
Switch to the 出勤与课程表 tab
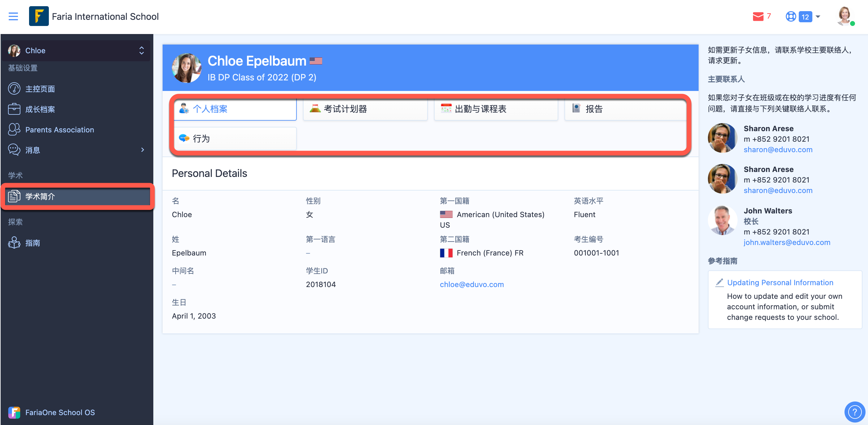[496, 109]
